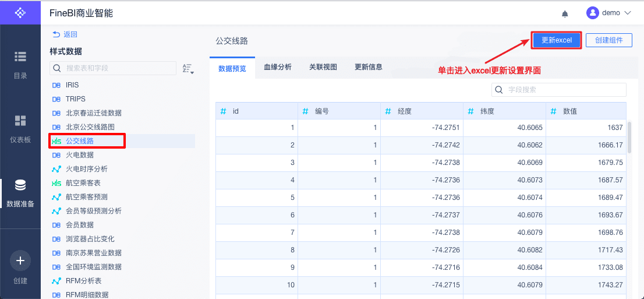Click the demo user avatar
The width and height of the screenshot is (644, 299).
[x=593, y=13]
